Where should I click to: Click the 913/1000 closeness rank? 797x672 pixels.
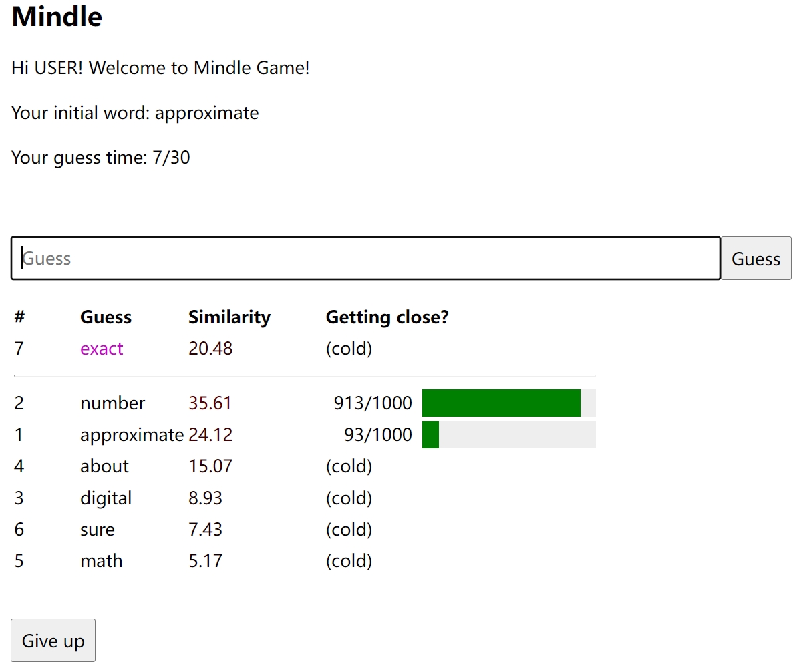[x=373, y=403]
